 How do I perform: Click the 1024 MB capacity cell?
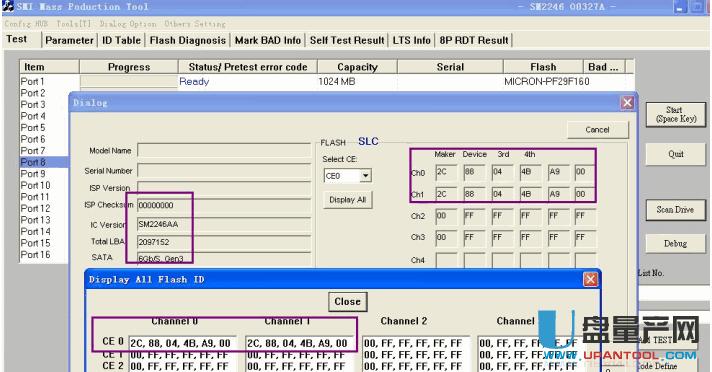click(336, 82)
